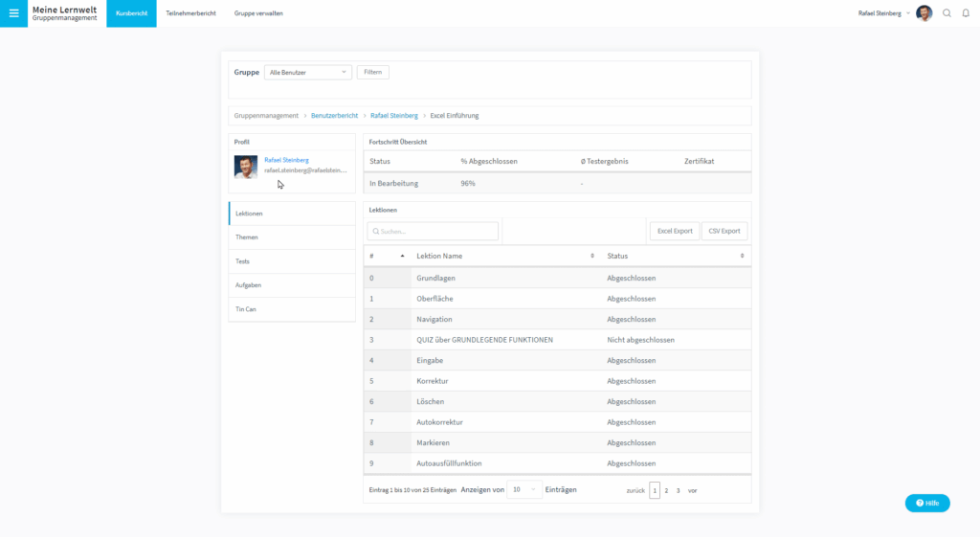Open the Gruppe 'Alle Benutzer' dropdown
The width and height of the screenshot is (980, 540).
pyautogui.click(x=308, y=72)
